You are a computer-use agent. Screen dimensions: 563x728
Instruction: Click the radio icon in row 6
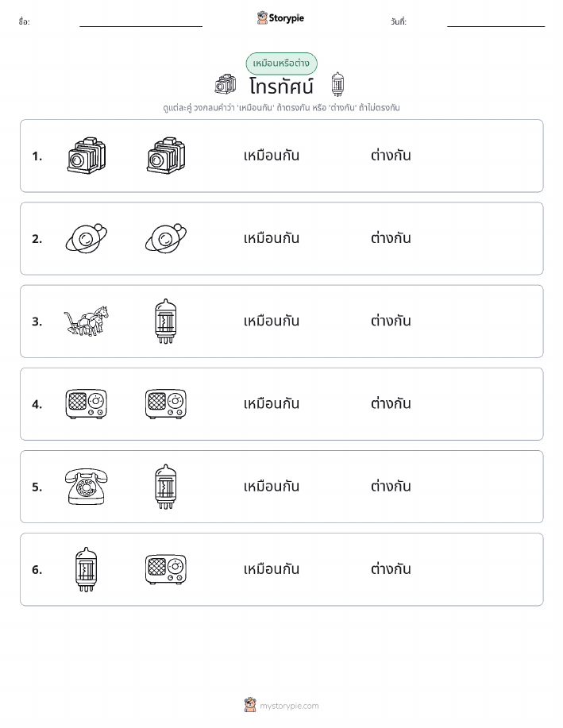pyautogui.click(x=166, y=569)
